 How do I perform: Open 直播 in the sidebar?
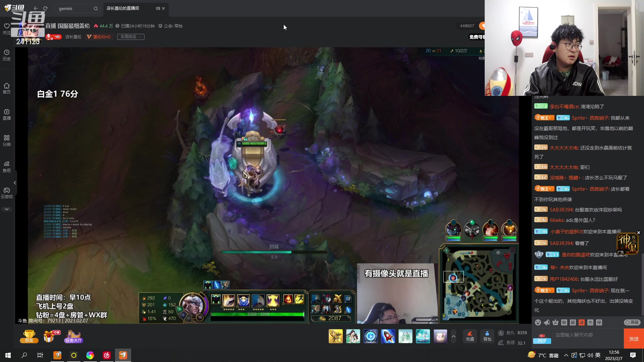7,114
